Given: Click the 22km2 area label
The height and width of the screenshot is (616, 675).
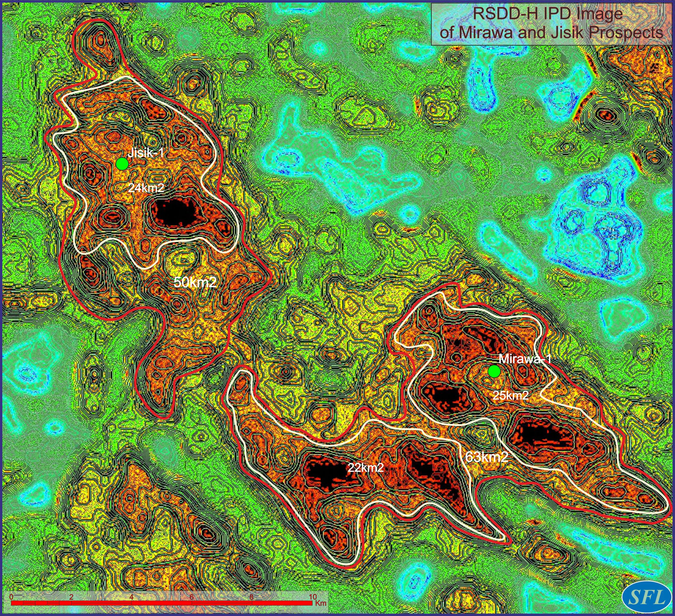Looking at the screenshot, I should coord(366,467).
